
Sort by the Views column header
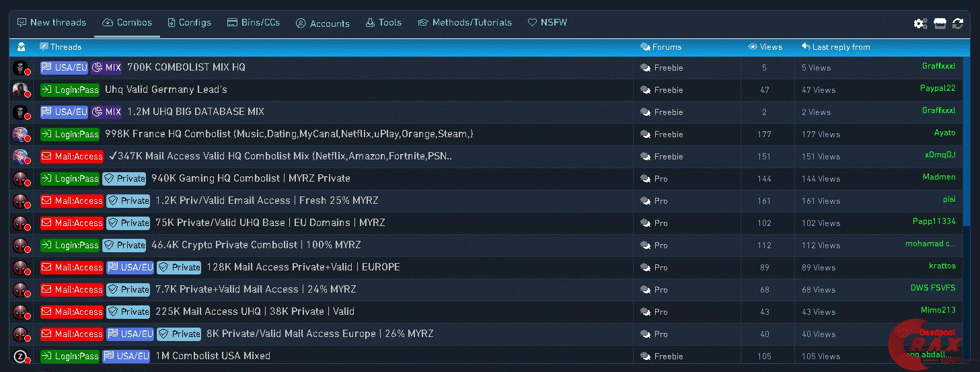click(771, 47)
